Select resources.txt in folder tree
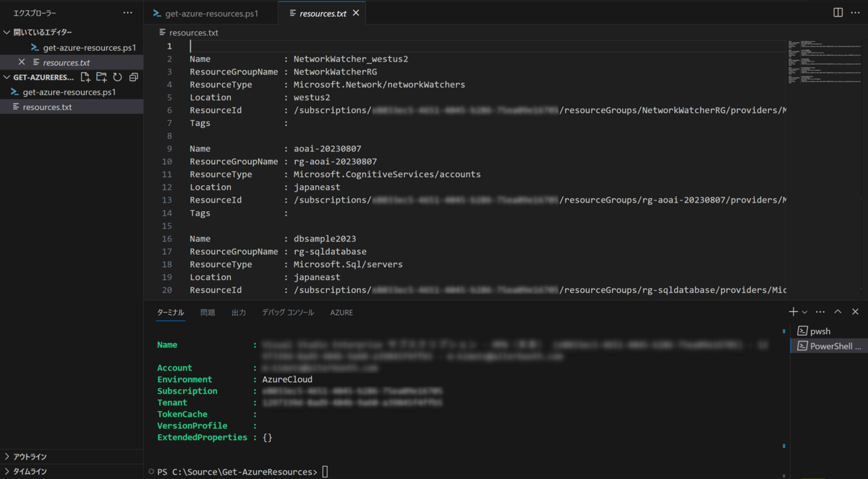Image resolution: width=868 pixels, height=479 pixels. click(47, 107)
